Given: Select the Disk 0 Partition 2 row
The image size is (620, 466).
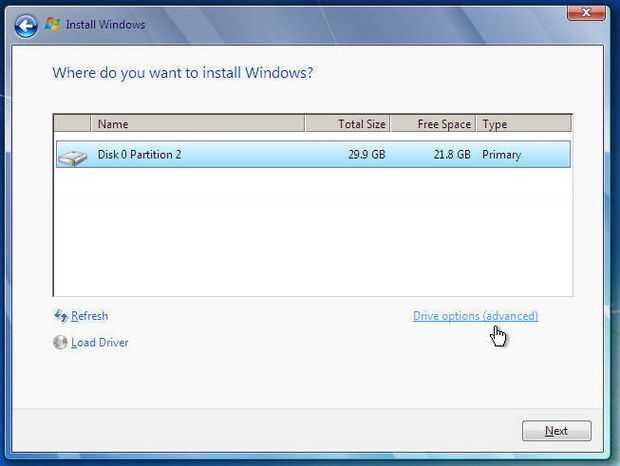Looking at the screenshot, I should click(x=313, y=154).
